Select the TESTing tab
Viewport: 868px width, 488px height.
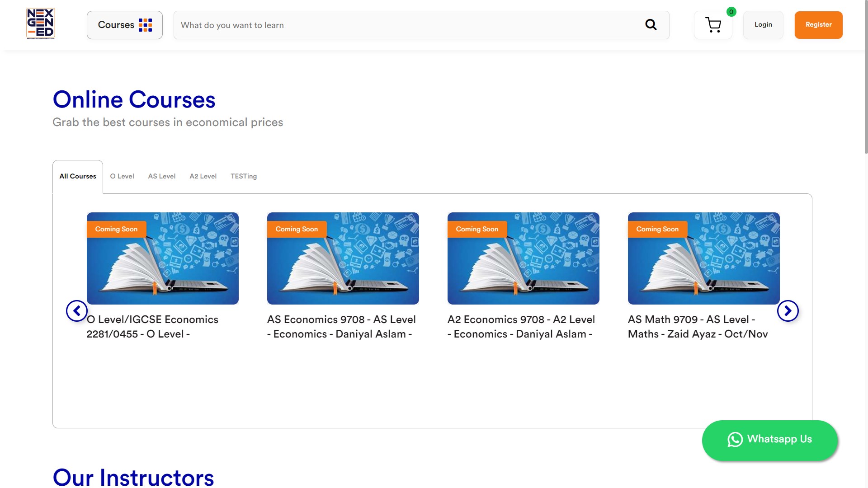coord(244,176)
